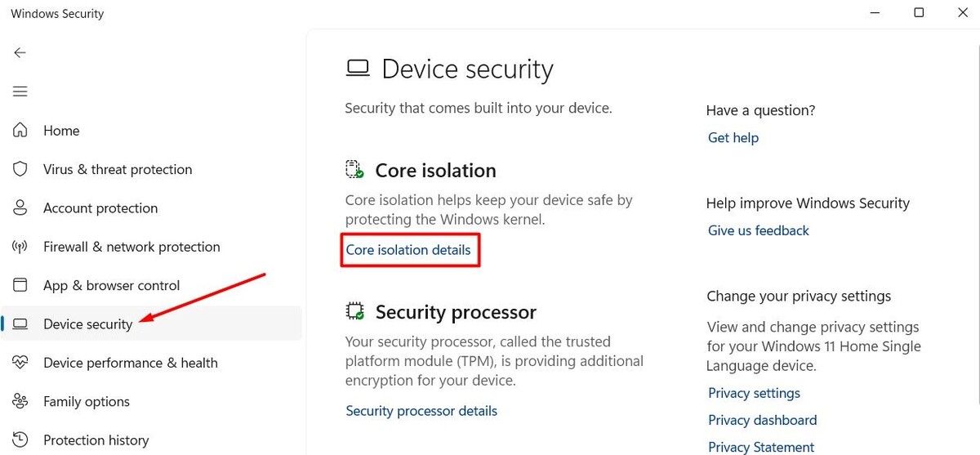Click the back arrow icon

click(20, 52)
